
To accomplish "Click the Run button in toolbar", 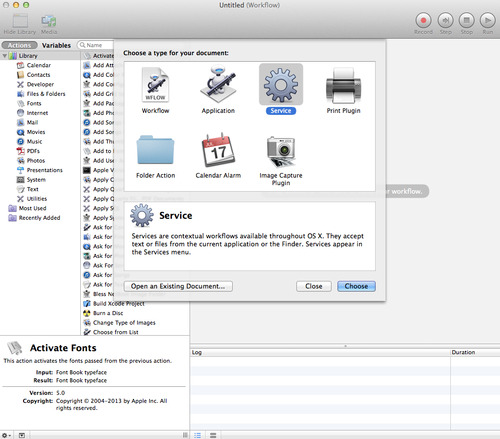I will pyautogui.click(x=488, y=20).
